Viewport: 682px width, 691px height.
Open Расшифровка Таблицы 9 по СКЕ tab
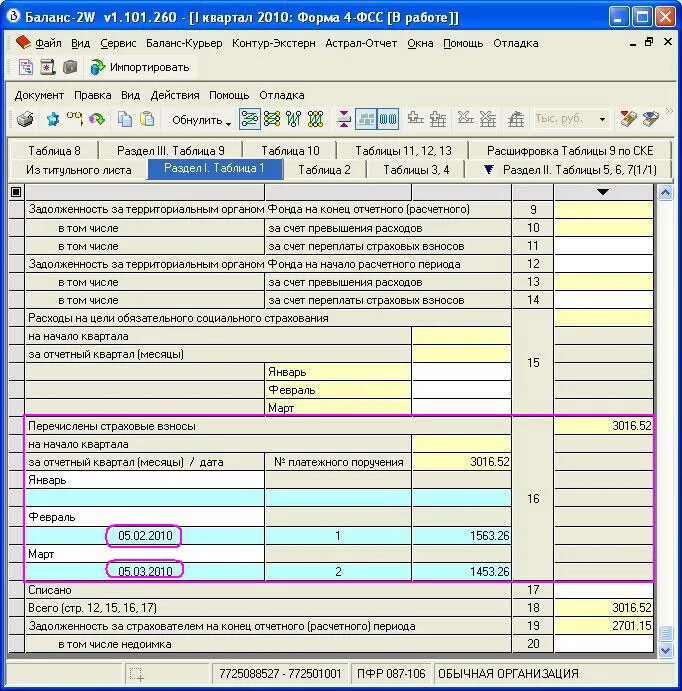[x=570, y=151]
